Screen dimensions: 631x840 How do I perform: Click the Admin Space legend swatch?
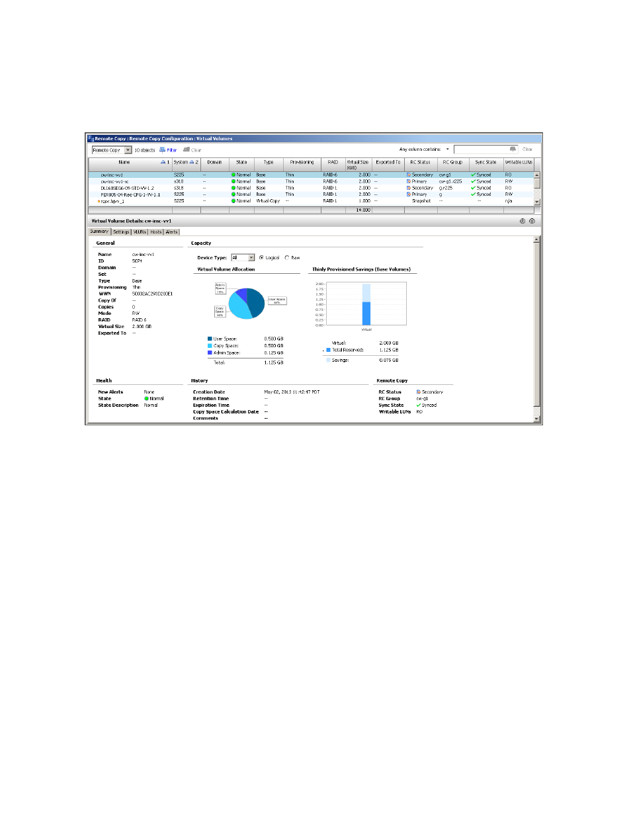pyautogui.click(x=210, y=353)
